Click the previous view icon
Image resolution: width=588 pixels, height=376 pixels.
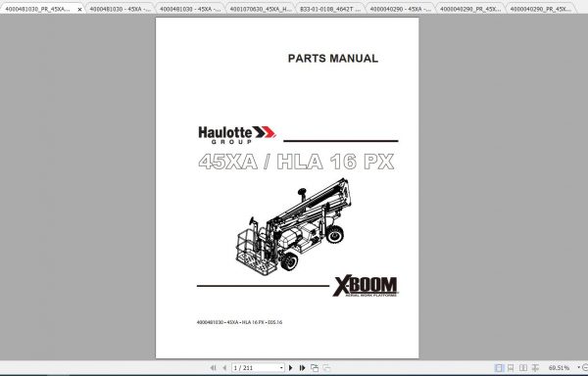pos(315,368)
